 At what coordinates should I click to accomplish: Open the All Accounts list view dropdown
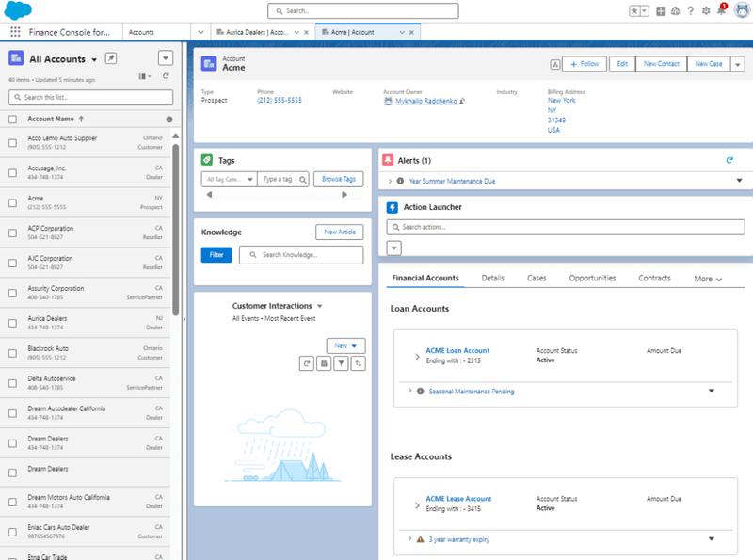click(94, 60)
